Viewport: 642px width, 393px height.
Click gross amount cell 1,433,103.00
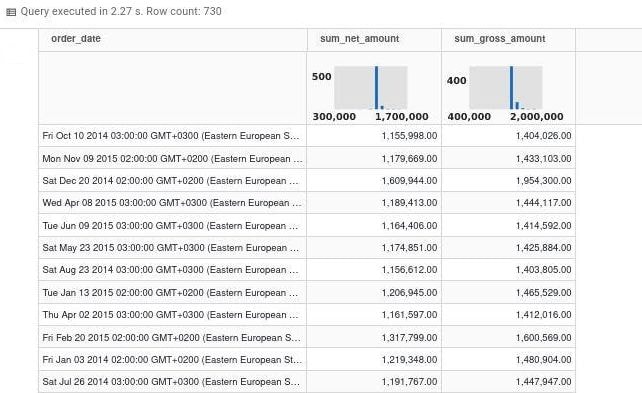pyautogui.click(x=509, y=158)
